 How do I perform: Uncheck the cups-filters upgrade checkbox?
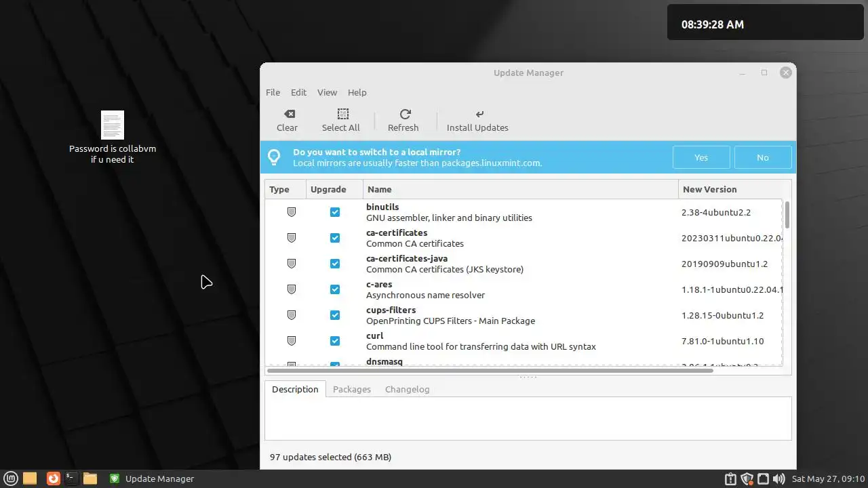[335, 315]
